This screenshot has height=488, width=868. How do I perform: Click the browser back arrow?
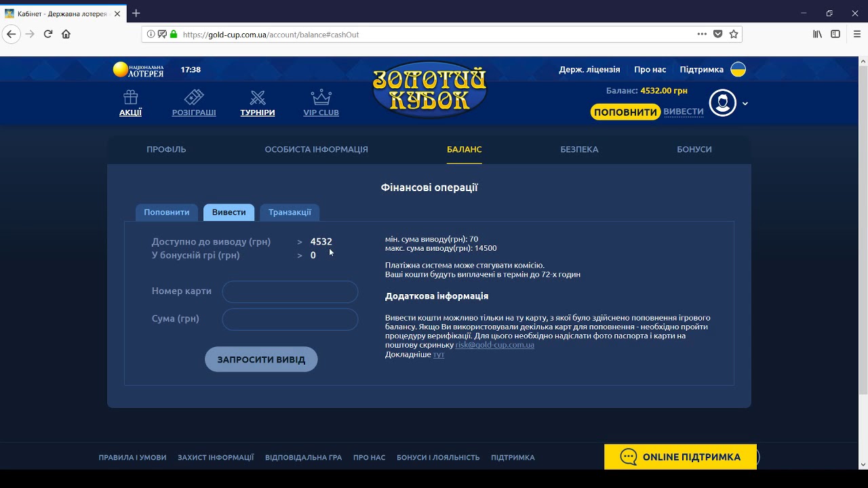[11, 34]
